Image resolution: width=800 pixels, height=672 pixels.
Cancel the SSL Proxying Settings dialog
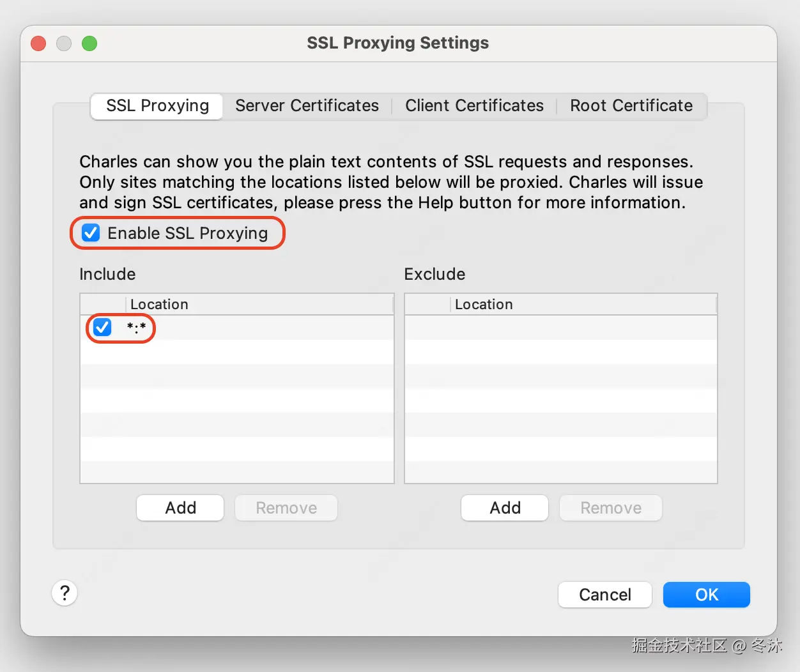pos(605,595)
